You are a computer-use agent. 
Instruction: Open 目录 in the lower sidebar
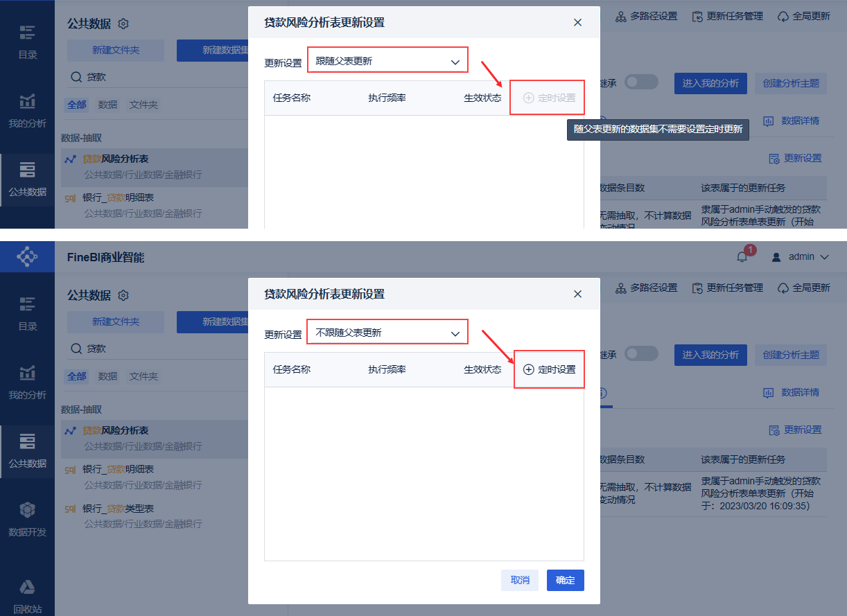tap(27, 314)
